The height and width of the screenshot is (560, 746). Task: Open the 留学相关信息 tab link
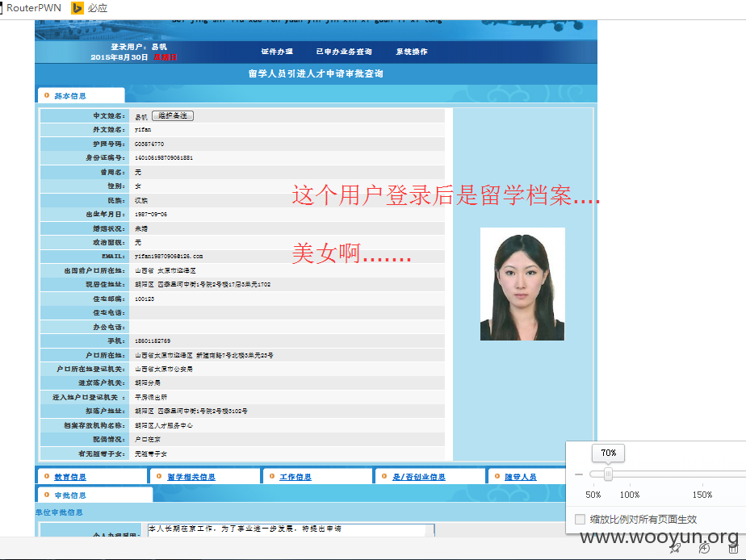pyautogui.click(x=191, y=477)
